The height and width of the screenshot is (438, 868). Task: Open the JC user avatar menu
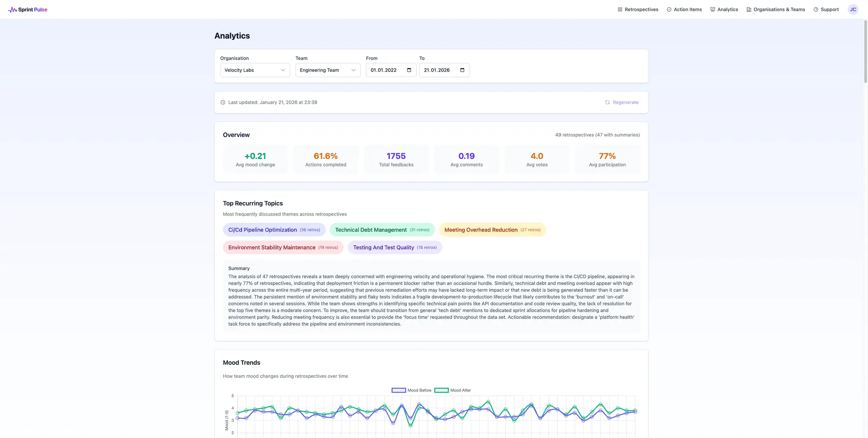(853, 9)
